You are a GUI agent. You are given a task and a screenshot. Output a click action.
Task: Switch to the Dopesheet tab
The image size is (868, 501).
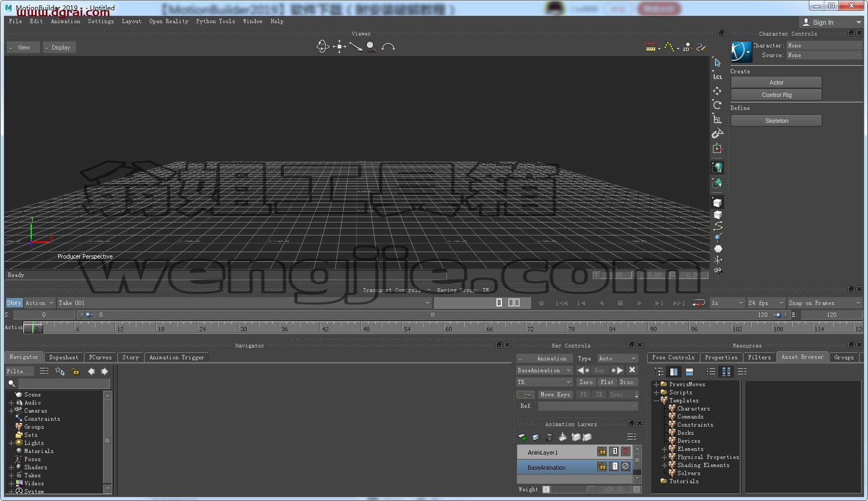[x=64, y=358]
